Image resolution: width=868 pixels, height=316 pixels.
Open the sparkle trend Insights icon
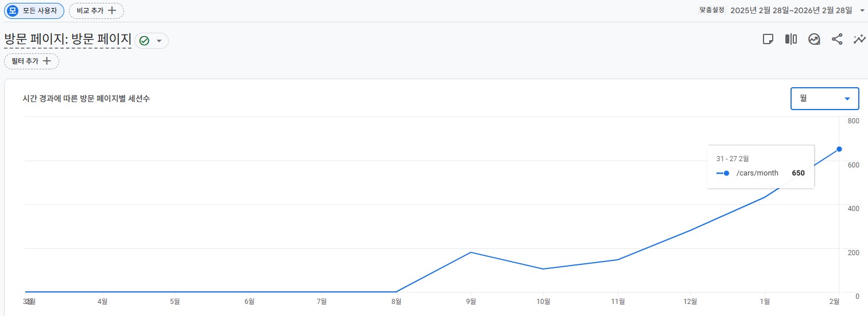[859, 39]
